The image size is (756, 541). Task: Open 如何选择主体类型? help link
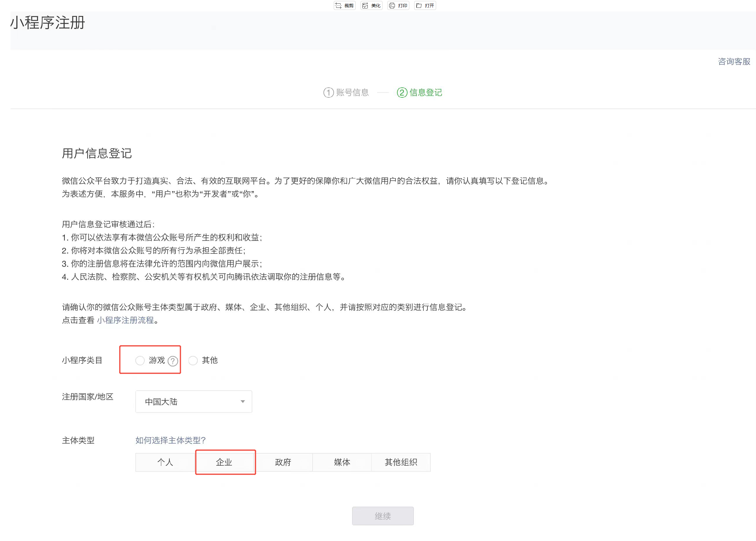[170, 440]
